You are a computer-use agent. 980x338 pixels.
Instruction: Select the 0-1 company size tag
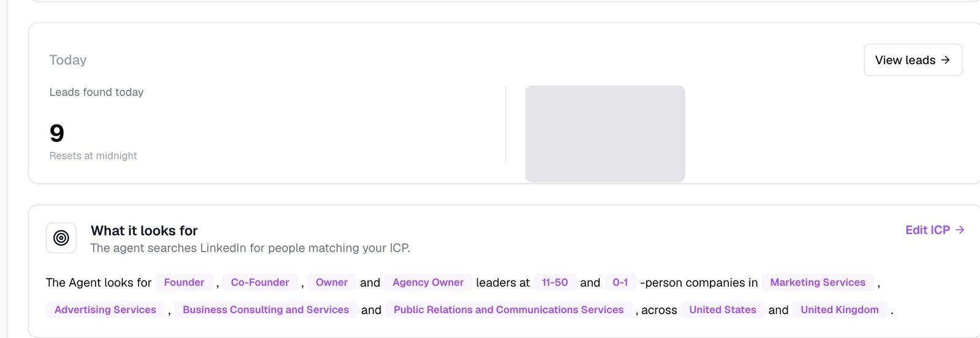click(x=620, y=282)
